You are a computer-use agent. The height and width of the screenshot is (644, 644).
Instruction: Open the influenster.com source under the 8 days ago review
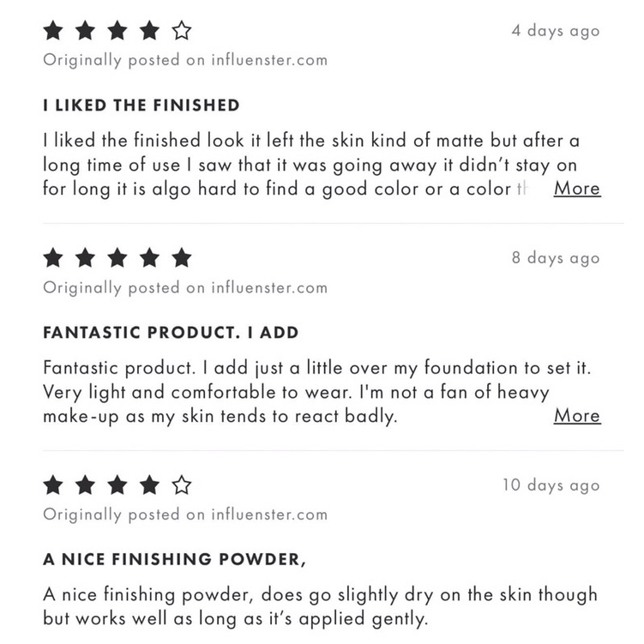[x=269, y=287]
